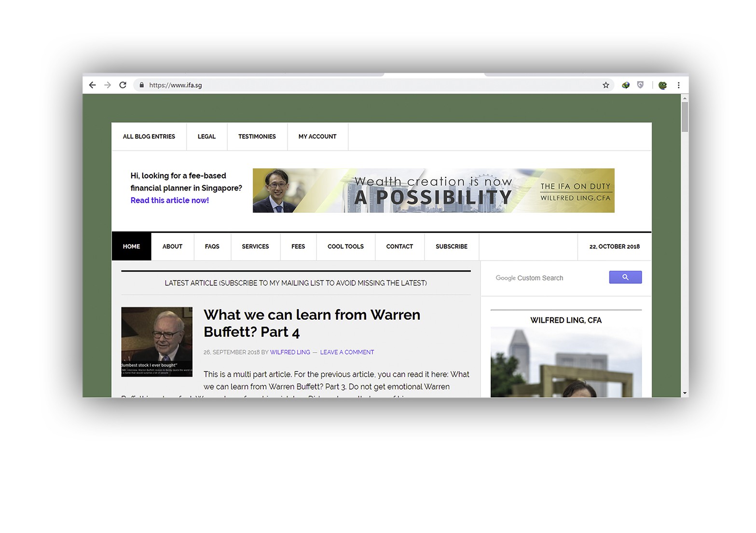Open the Leave a Comment link

pyautogui.click(x=347, y=352)
